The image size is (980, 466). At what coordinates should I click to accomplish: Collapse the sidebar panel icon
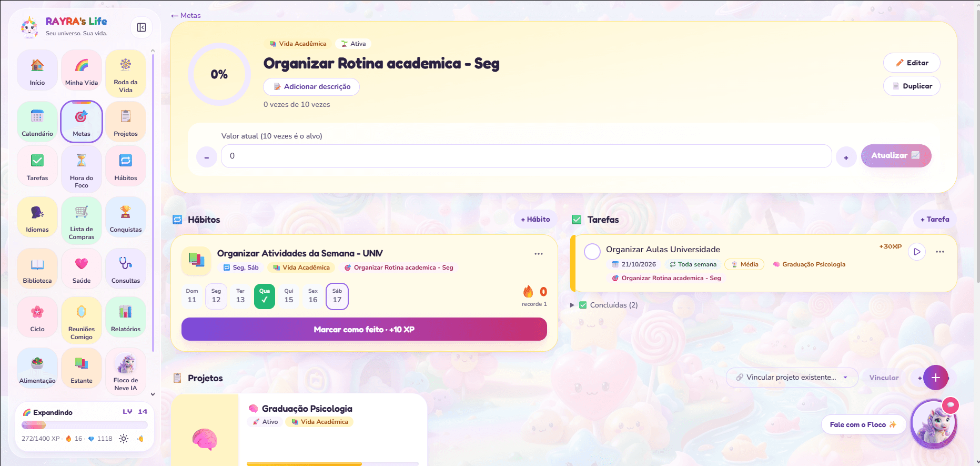pyautogui.click(x=142, y=27)
